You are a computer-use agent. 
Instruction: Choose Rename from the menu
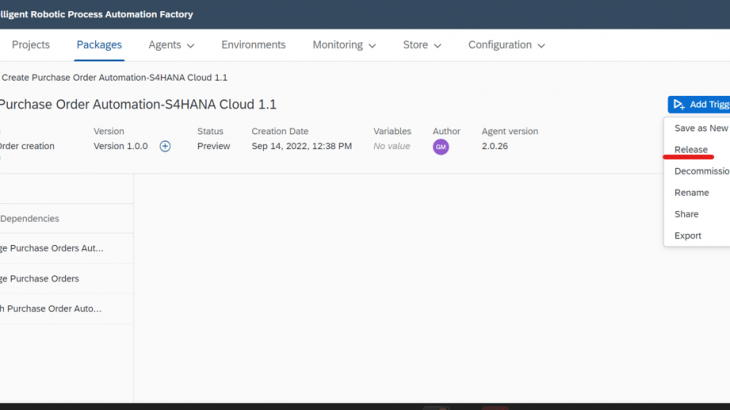click(691, 193)
